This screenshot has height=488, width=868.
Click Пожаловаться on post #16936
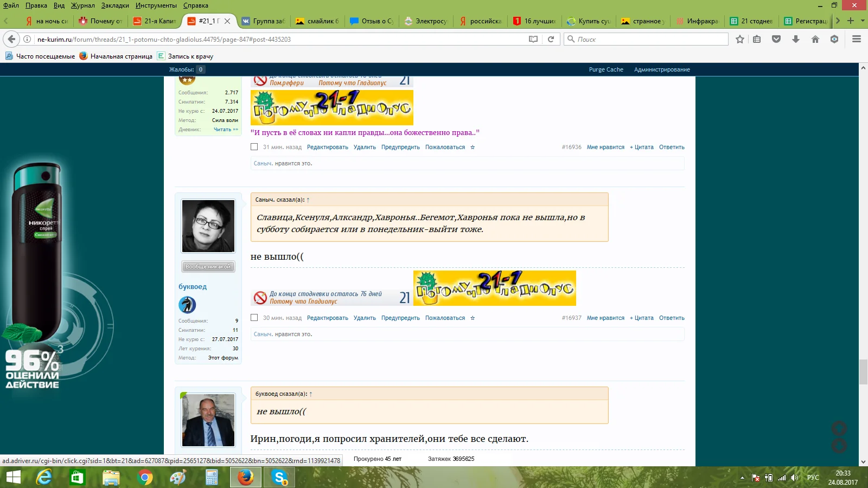pyautogui.click(x=445, y=147)
